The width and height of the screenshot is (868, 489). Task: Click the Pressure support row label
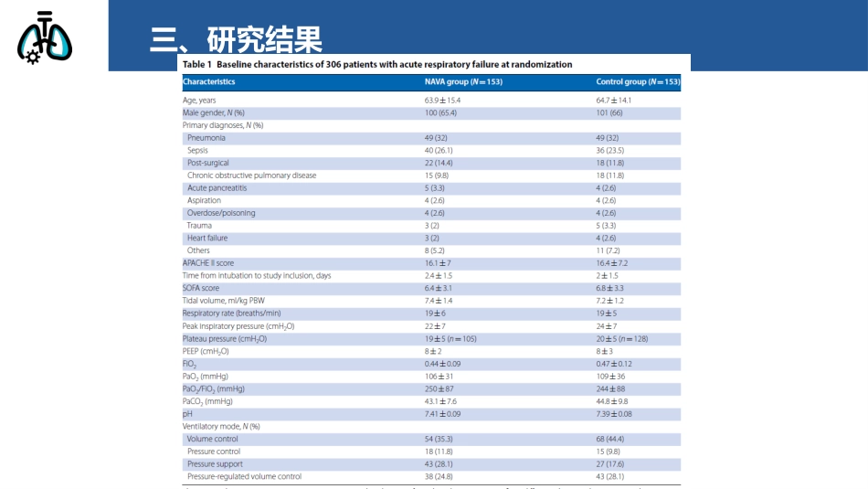click(215, 464)
